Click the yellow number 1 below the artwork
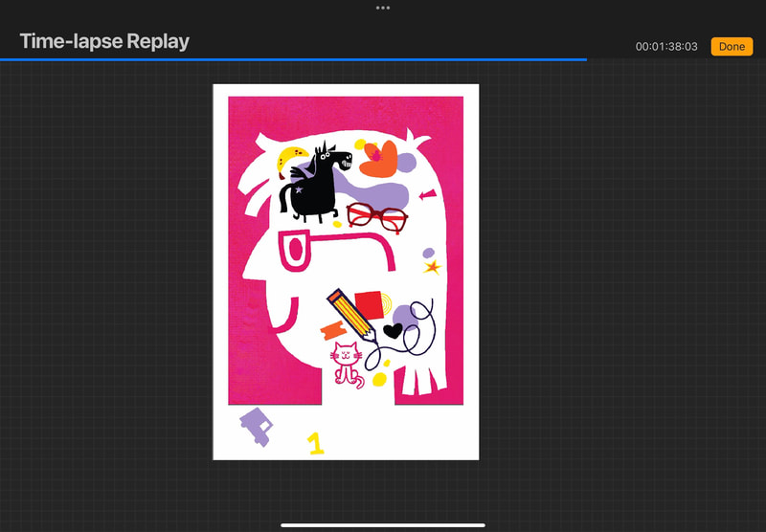 [x=315, y=442]
